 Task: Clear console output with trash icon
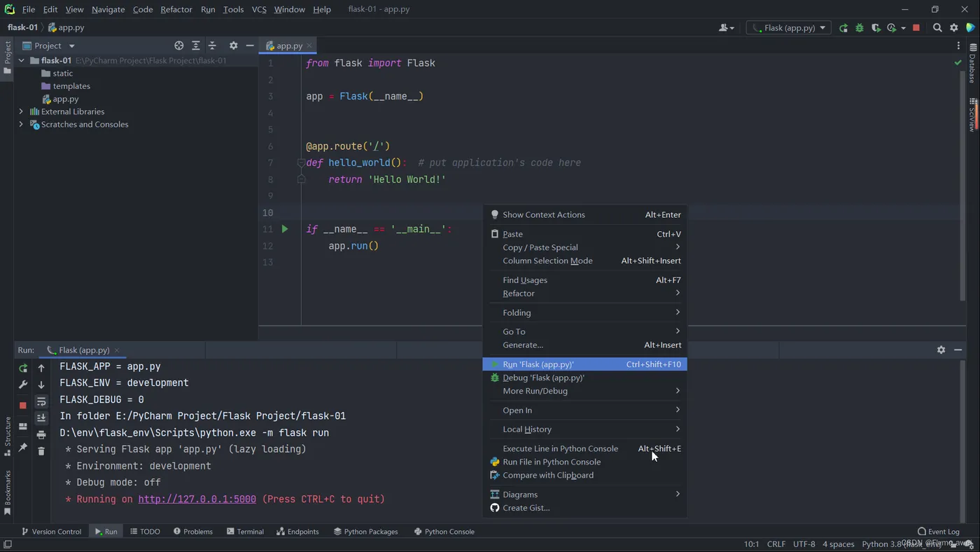tap(41, 452)
